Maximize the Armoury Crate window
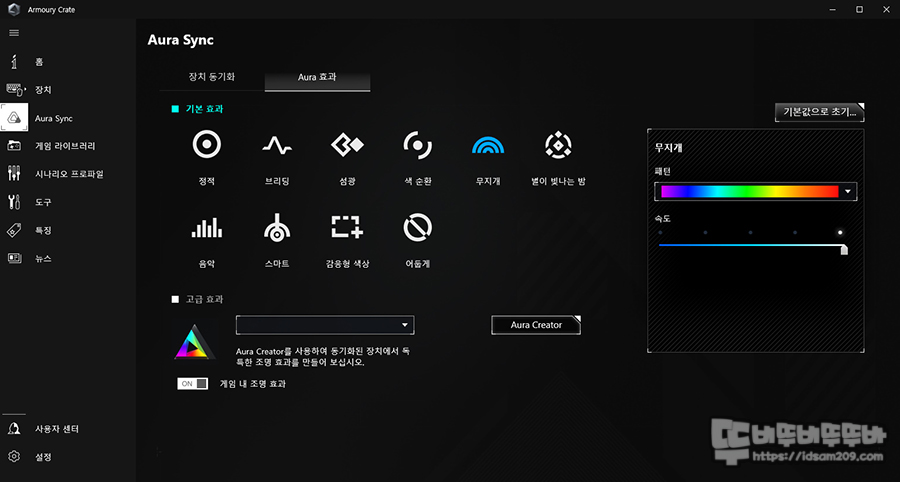 click(859, 9)
